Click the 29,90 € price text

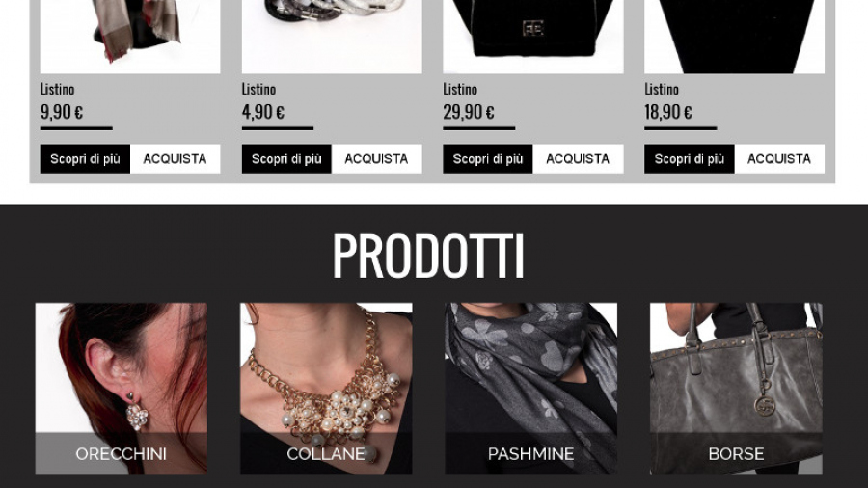(469, 112)
